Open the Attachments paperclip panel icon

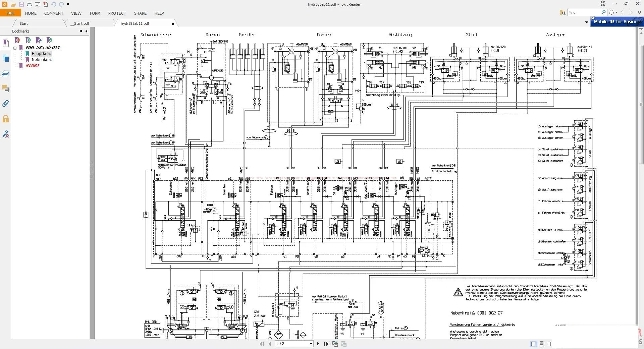[5, 104]
